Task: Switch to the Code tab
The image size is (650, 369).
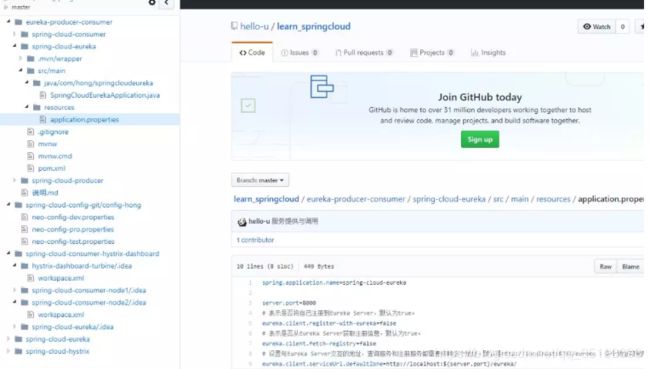Action: coord(252,53)
